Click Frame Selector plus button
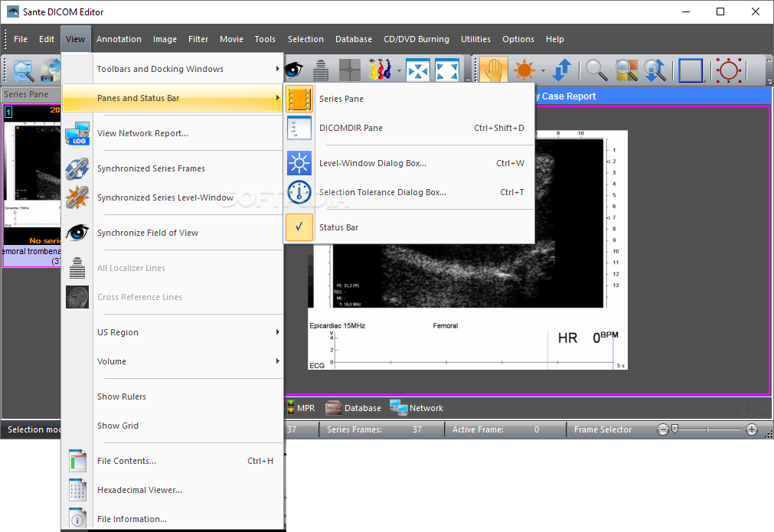 click(x=752, y=430)
